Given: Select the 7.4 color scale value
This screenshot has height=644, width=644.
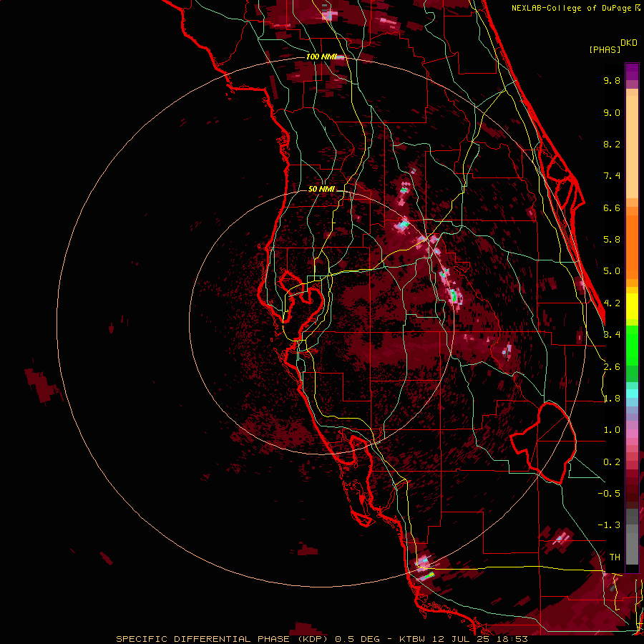Looking at the screenshot, I should pyautogui.click(x=612, y=176).
